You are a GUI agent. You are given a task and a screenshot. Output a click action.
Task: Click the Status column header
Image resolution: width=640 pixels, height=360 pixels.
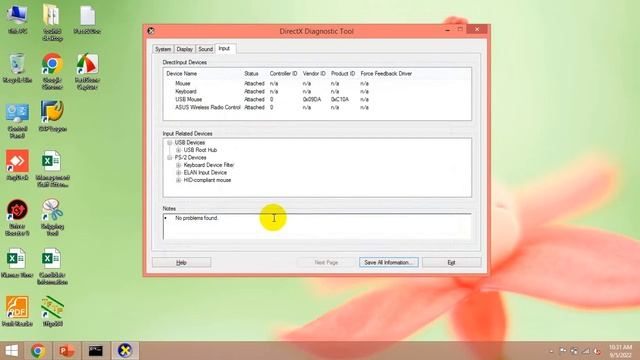pyautogui.click(x=251, y=73)
